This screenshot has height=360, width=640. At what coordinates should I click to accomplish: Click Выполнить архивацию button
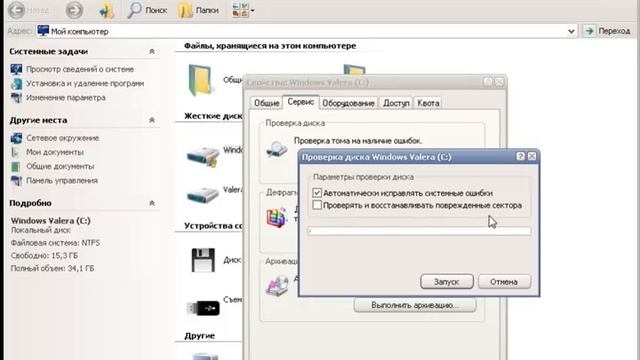415,305
